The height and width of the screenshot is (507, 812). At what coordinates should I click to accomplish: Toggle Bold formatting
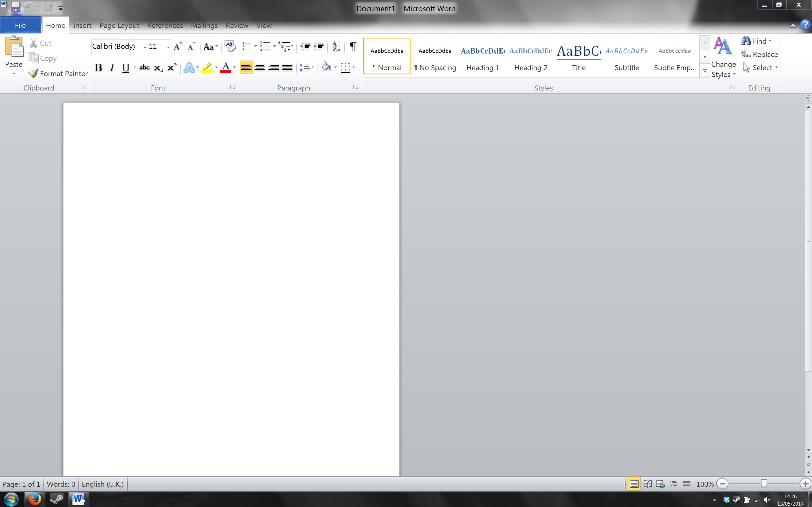coord(98,68)
